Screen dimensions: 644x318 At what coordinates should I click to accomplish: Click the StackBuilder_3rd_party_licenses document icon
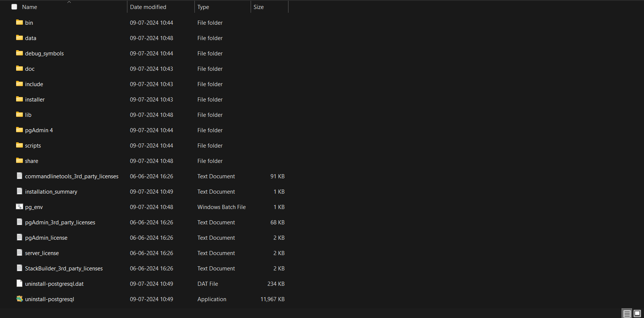(19, 268)
